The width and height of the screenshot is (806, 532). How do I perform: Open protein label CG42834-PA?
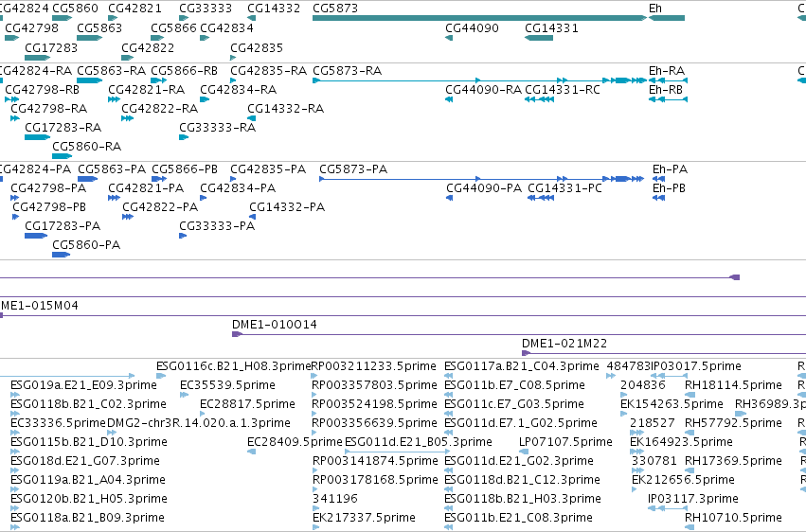[238, 188]
